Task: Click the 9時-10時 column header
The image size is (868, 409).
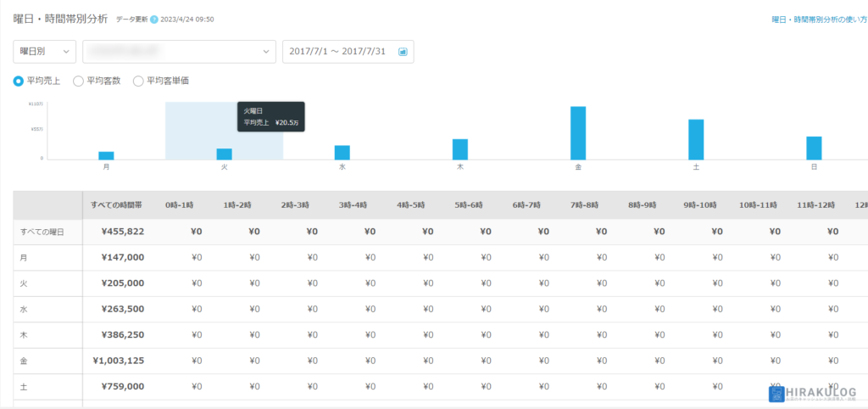Action: 700,205
